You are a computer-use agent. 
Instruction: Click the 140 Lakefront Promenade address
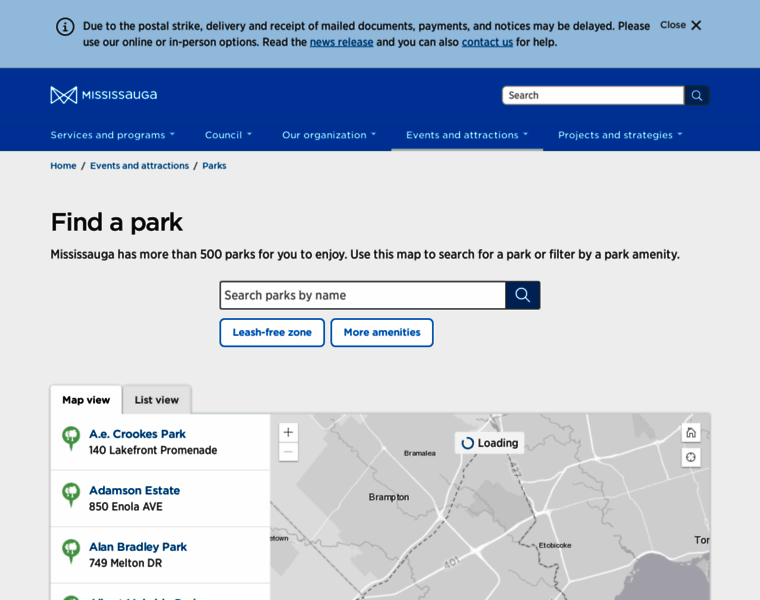[x=153, y=450]
